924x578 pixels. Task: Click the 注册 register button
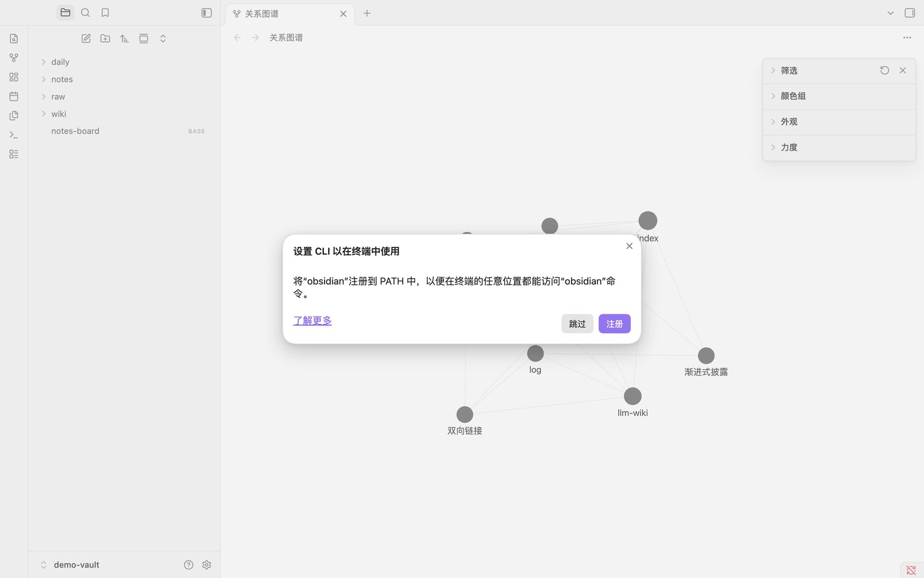(614, 324)
